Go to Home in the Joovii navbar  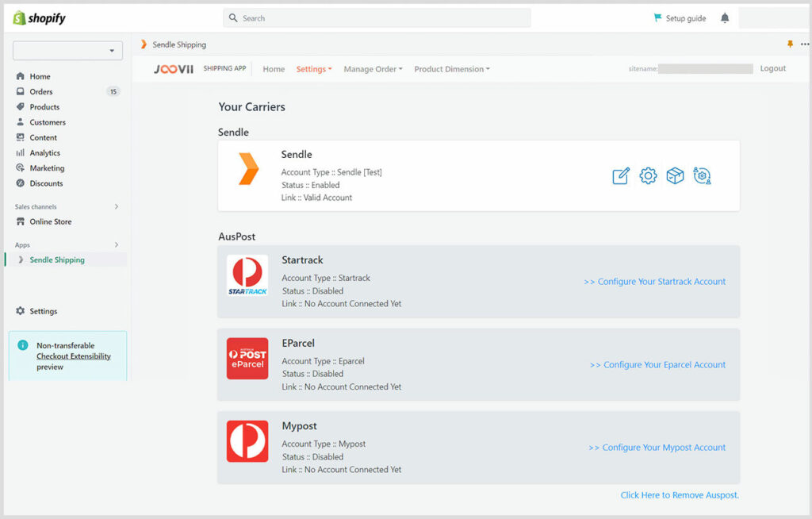(274, 69)
